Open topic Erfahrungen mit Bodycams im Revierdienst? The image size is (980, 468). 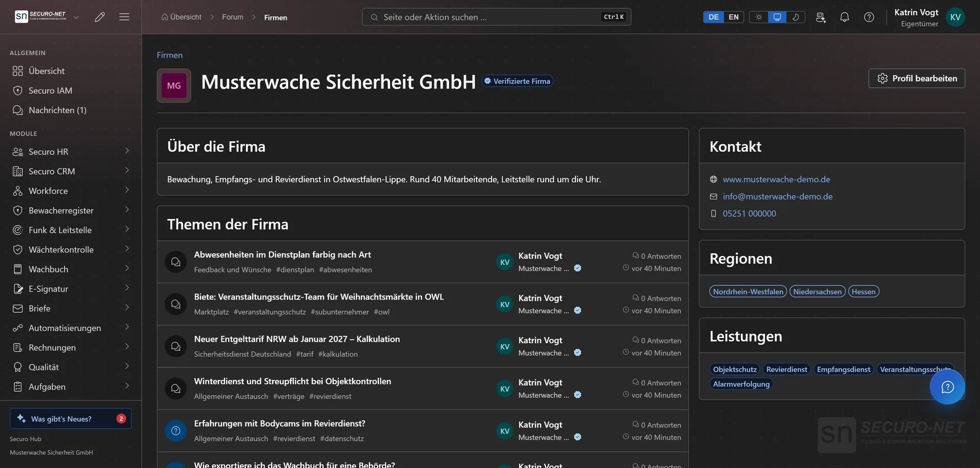point(280,423)
